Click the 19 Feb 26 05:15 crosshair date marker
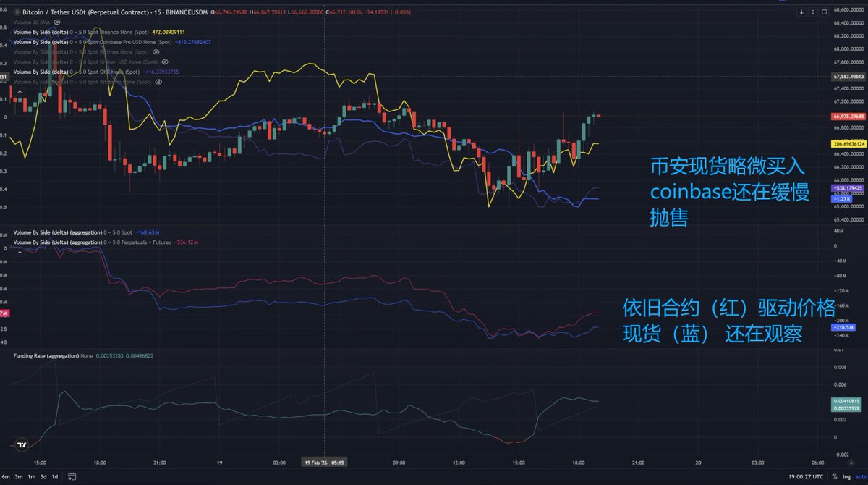The image size is (868, 485). 323,462
